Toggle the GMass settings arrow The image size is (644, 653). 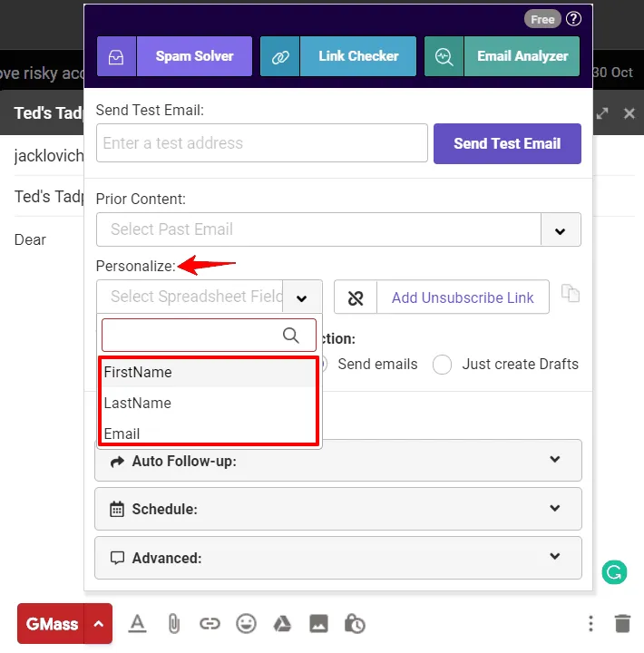coord(98,624)
